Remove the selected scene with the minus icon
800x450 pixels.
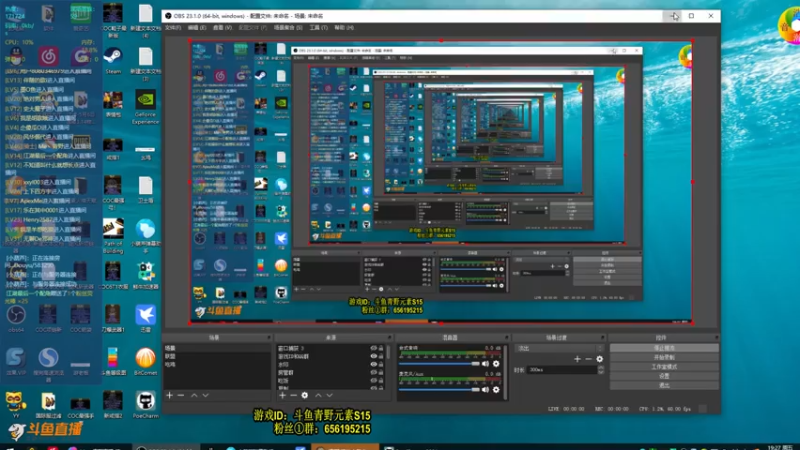181,395
